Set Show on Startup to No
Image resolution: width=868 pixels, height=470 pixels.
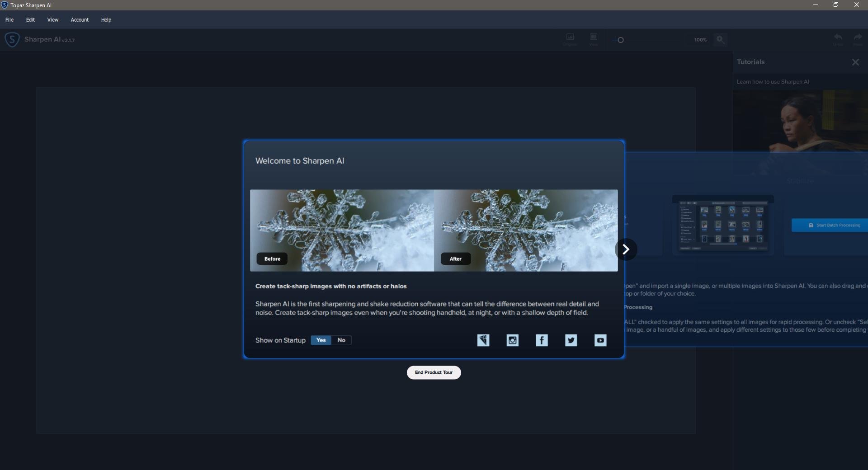tap(341, 340)
